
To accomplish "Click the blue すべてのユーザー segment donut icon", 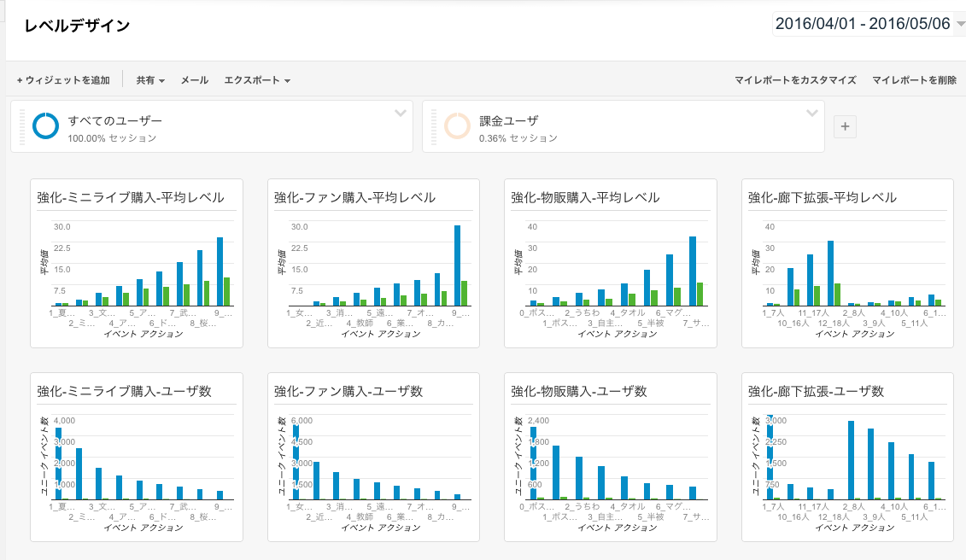I will [x=45, y=125].
